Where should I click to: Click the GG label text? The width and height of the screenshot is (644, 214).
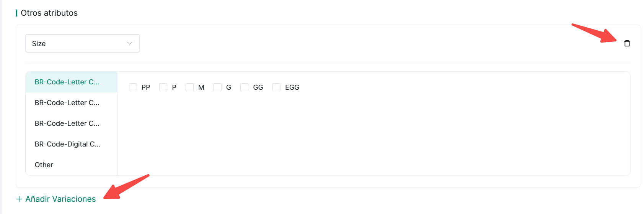tap(258, 87)
